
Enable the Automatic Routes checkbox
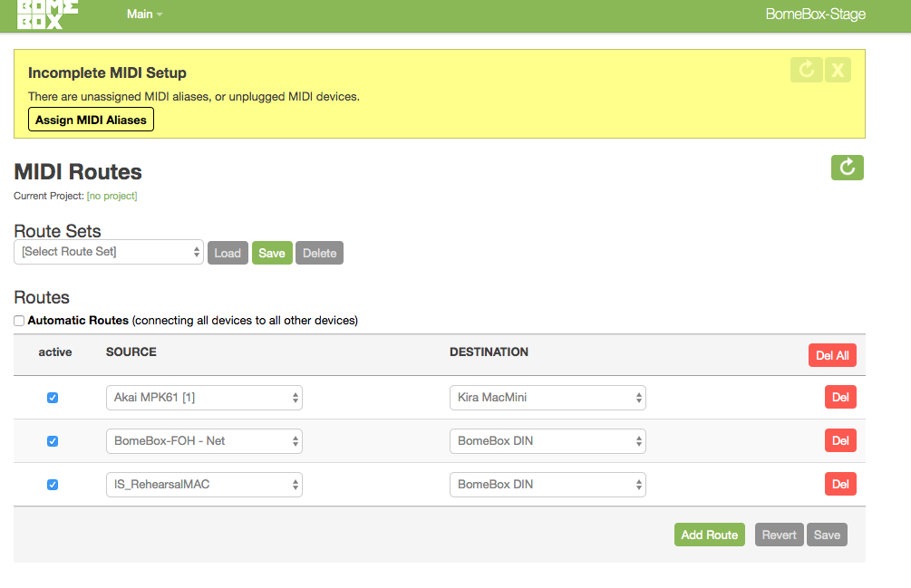pos(19,321)
